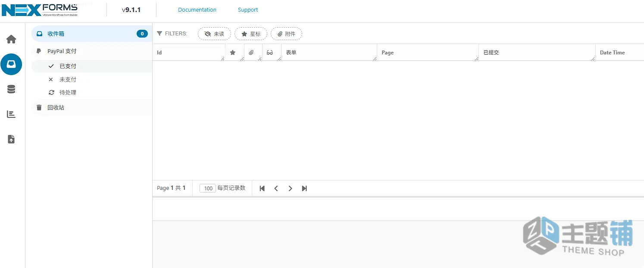Viewport: 644px width, 268px height.
Task: Open the bar chart reporting icon
Action: click(x=11, y=114)
